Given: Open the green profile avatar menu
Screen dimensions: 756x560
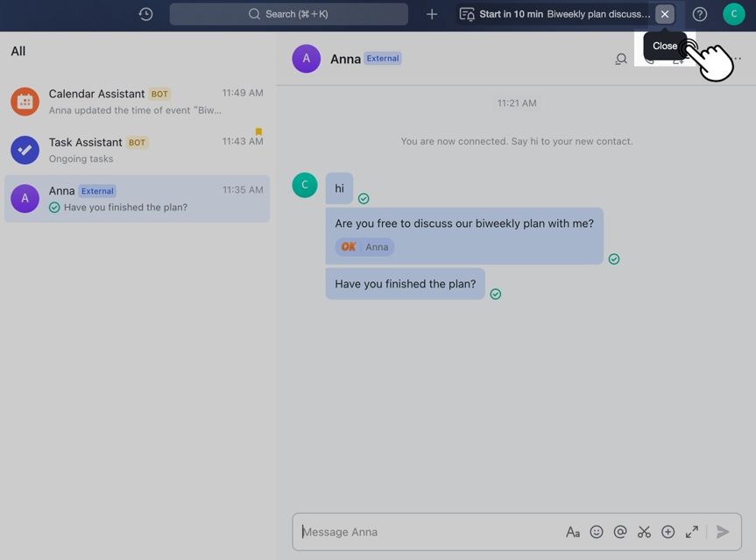Looking at the screenshot, I should (x=733, y=14).
